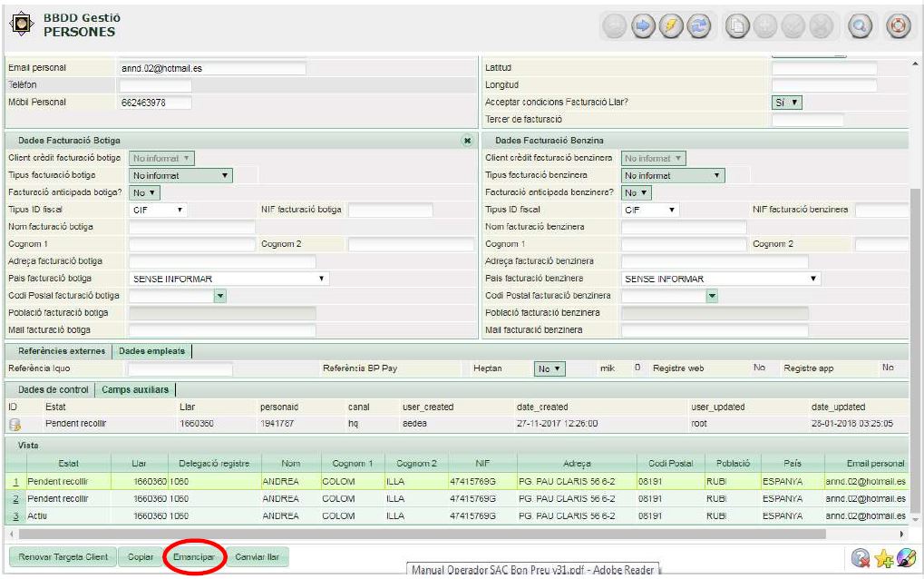Open Facturació anticipada botiga dropdown
This screenshot has width=924, height=579.
[x=145, y=192]
